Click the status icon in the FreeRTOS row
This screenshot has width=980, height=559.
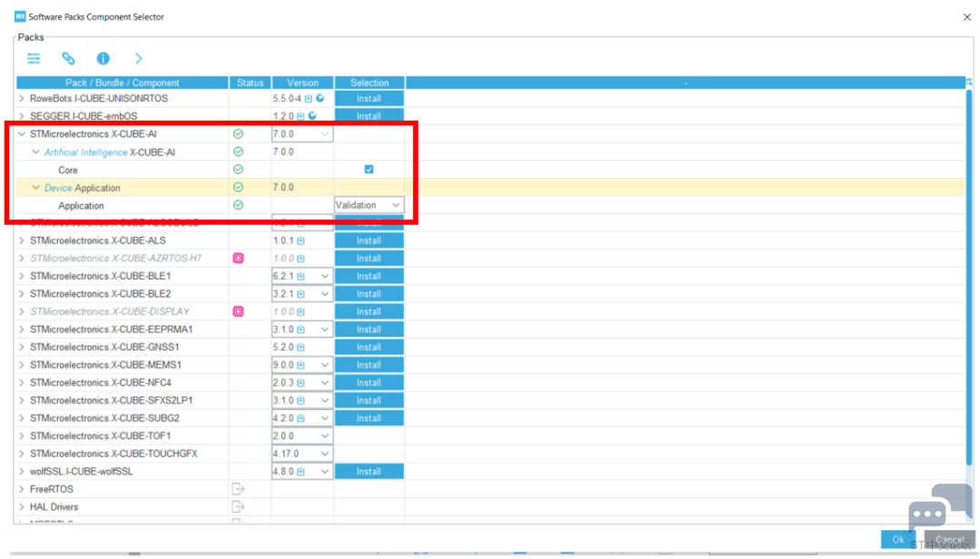(238, 489)
